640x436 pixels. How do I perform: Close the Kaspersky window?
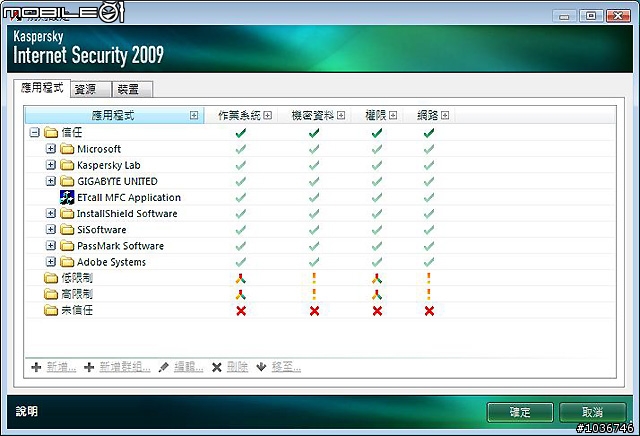(x=618, y=16)
